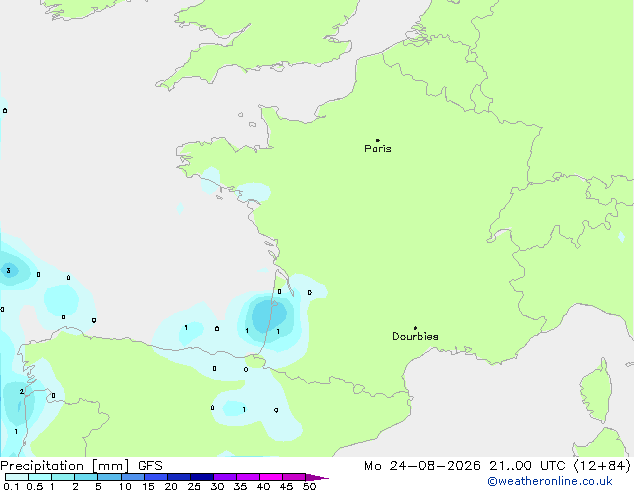
Task: Select the 20–25 mm dark blue swatch
Action: pos(179,477)
